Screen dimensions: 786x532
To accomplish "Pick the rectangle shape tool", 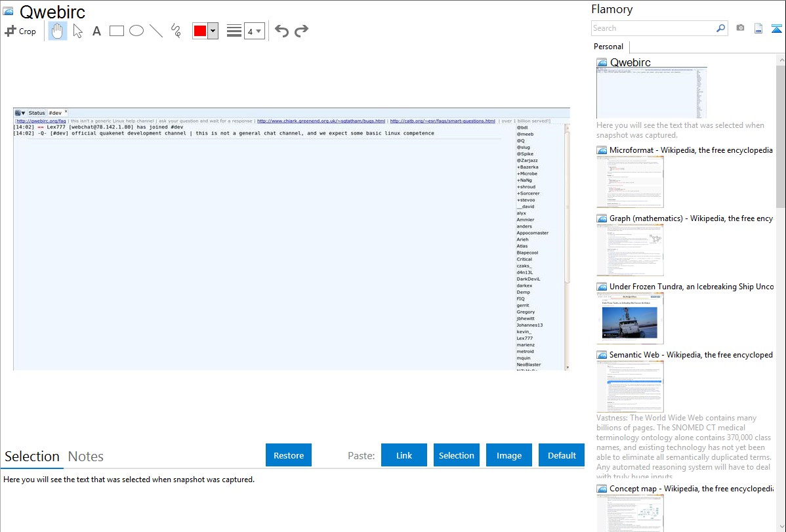I will coord(117,31).
